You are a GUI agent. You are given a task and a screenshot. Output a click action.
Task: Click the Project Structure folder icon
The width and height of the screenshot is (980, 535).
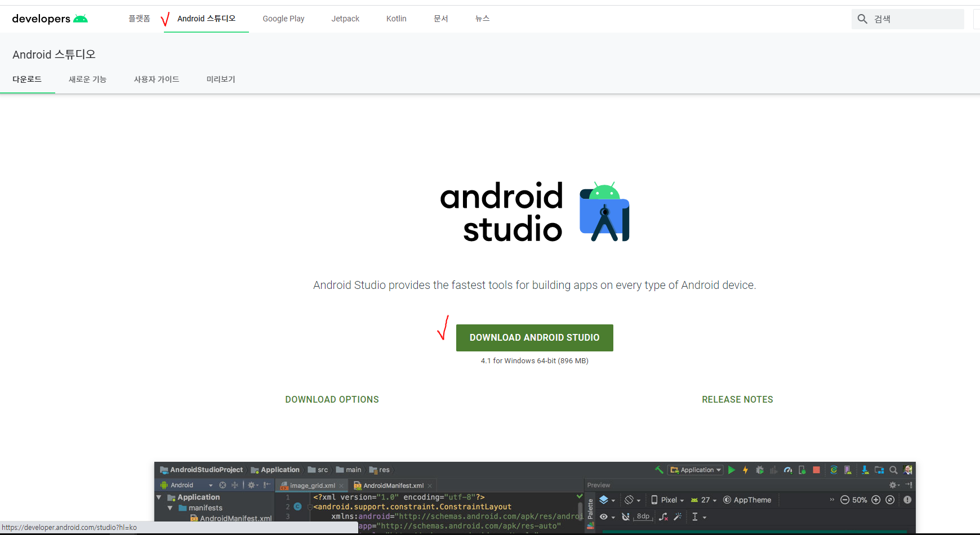tap(879, 470)
